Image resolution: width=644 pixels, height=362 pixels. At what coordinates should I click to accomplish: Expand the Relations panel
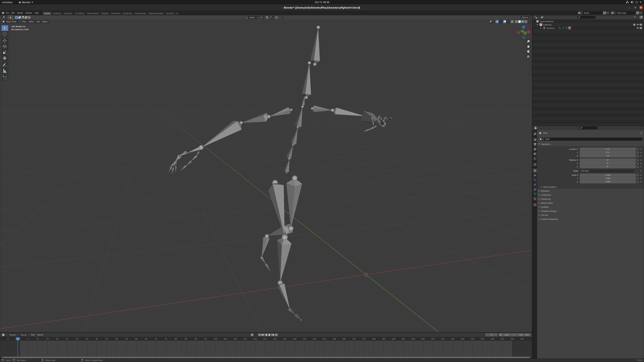[545, 191]
